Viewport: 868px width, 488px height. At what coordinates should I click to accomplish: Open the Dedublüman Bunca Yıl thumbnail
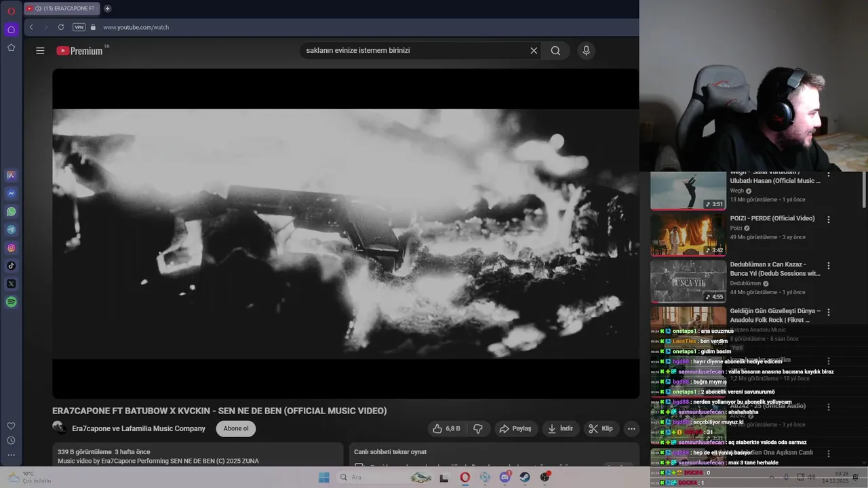point(688,281)
